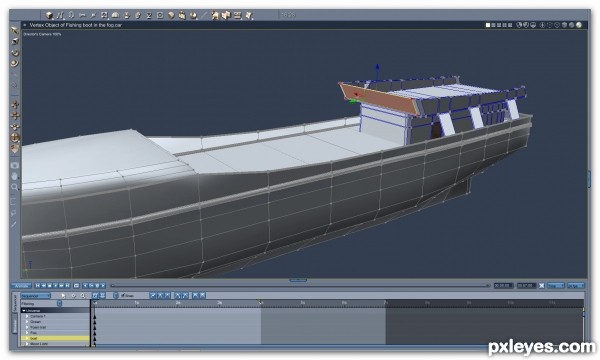Click the magnifier icon in the sequencer toolbar

tap(82, 296)
